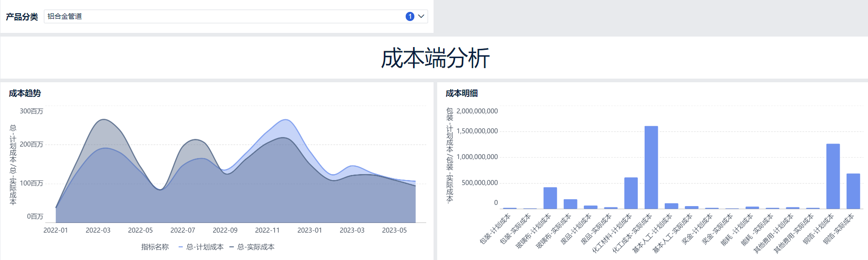This screenshot has width=868, height=260.
Task: Click the 指标名称 legend title
Action: [155, 247]
